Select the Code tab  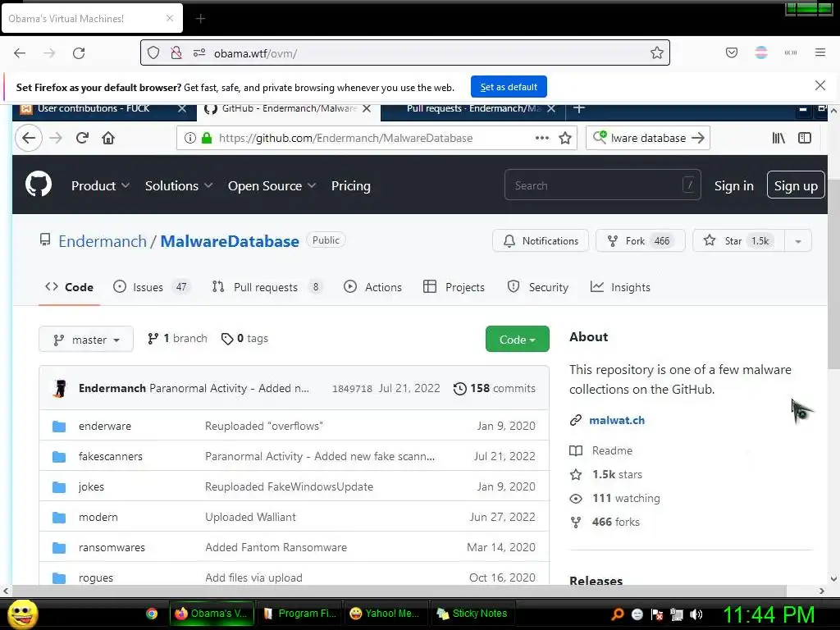69,287
